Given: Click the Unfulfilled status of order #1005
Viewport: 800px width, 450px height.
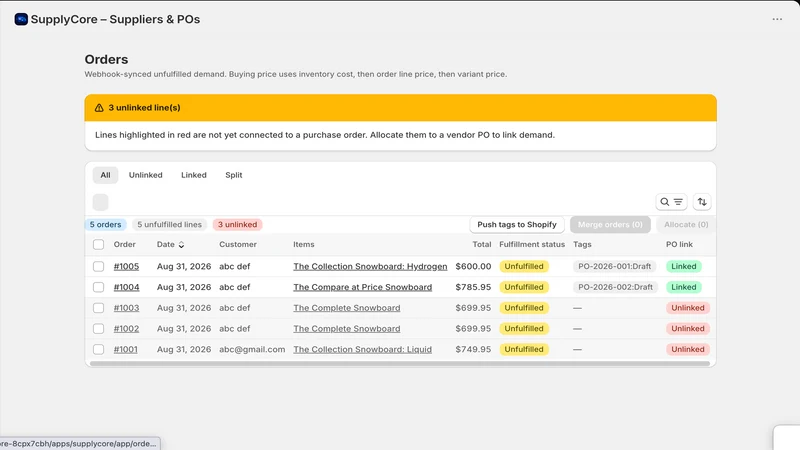Looking at the screenshot, I should coord(524,266).
